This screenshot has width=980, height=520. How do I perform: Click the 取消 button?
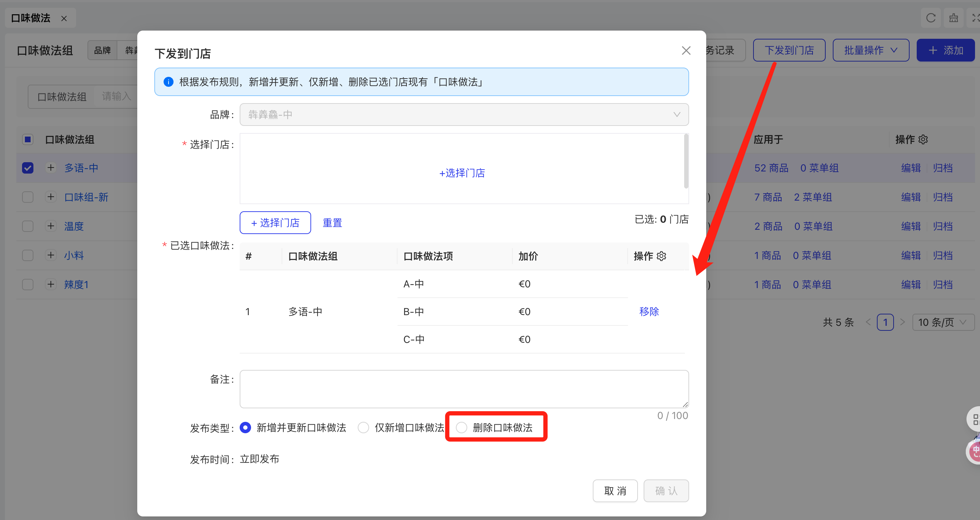(x=615, y=491)
